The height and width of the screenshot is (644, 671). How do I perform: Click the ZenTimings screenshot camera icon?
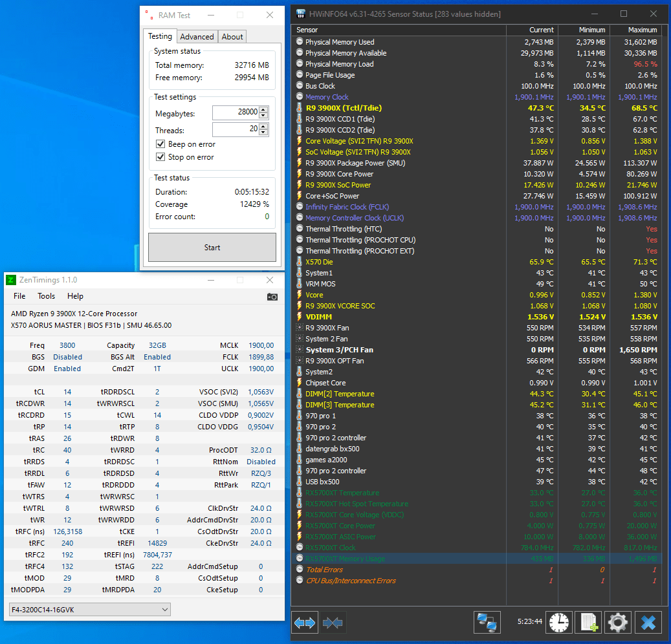click(x=272, y=297)
